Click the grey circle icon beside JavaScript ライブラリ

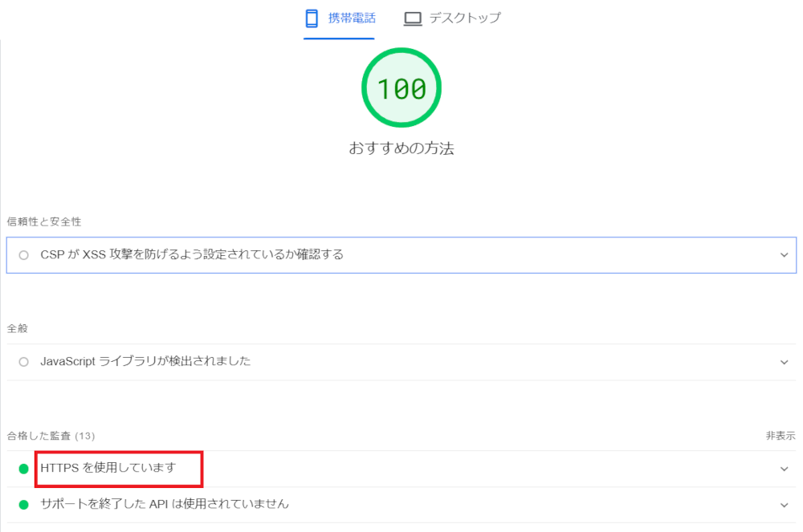(23, 362)
